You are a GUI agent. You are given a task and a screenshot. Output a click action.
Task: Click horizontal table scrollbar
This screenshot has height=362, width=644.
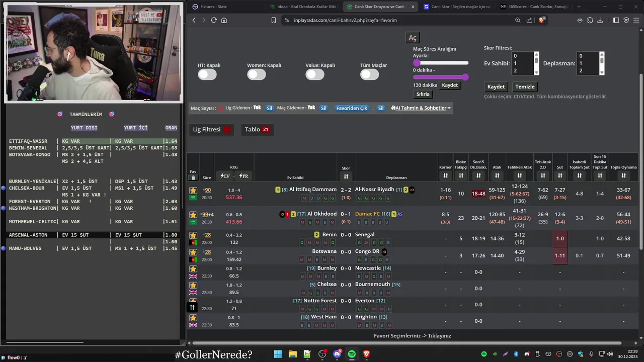pyautogui.click(x=407, y=343)
